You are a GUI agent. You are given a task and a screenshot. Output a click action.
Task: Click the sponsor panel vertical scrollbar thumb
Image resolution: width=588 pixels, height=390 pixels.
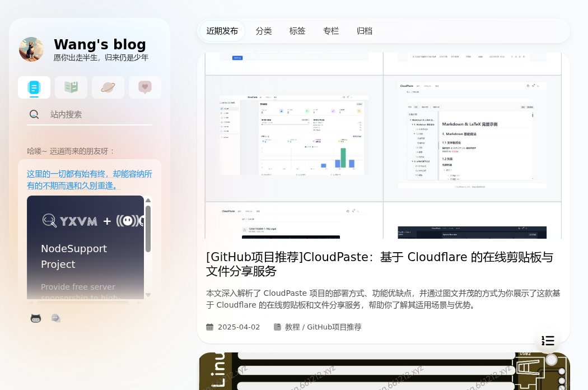coord(148,229)
